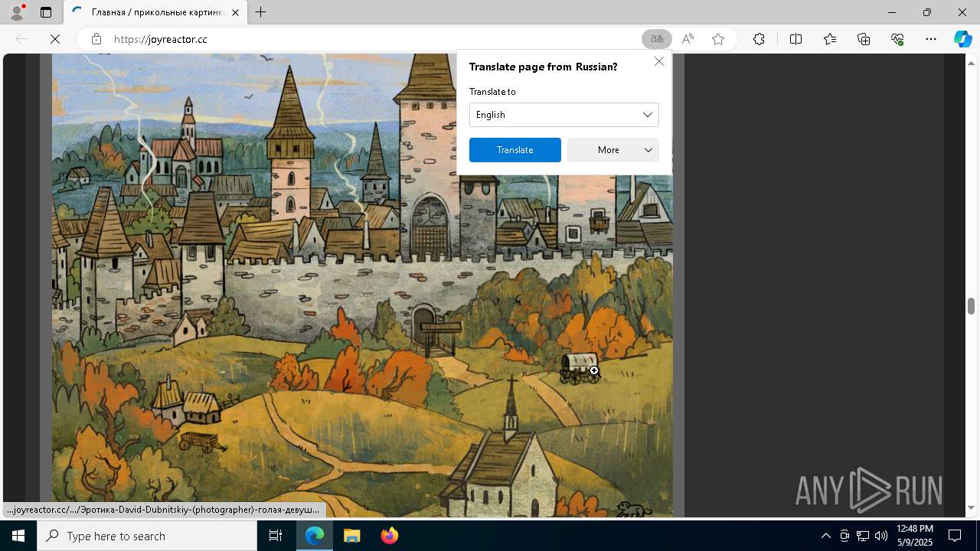This screenshot has width=980, height=551.
Task: Show hidden tray icons
Action: click(825, 536)
